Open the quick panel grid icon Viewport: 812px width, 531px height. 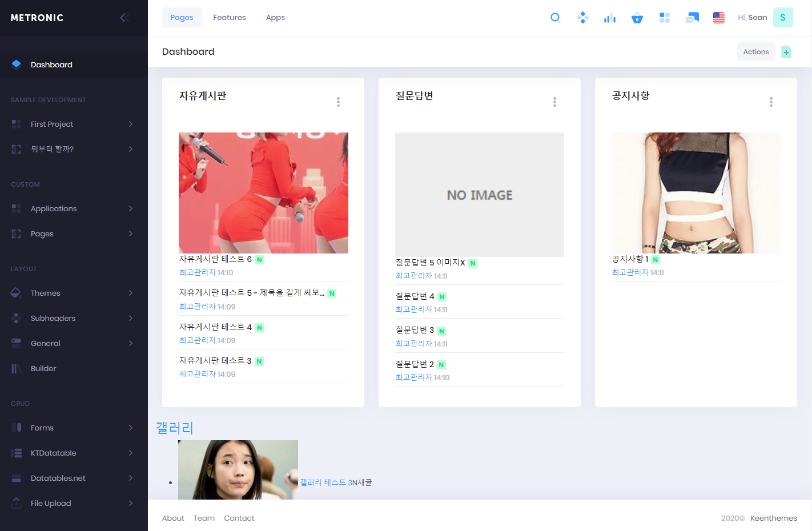pyautogui.click(x=665, y=18)
